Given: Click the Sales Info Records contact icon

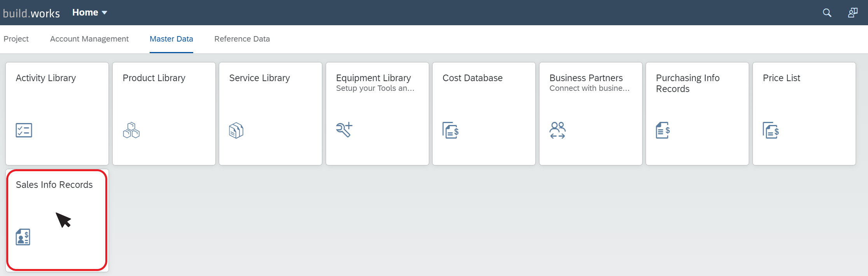Looking at the screenshot, I should pos(23,237).
